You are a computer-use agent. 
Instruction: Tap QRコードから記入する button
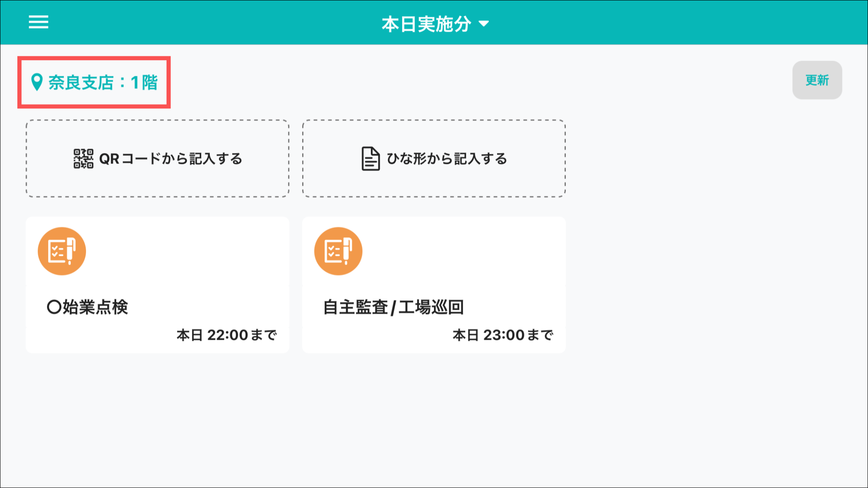point(158,158)
